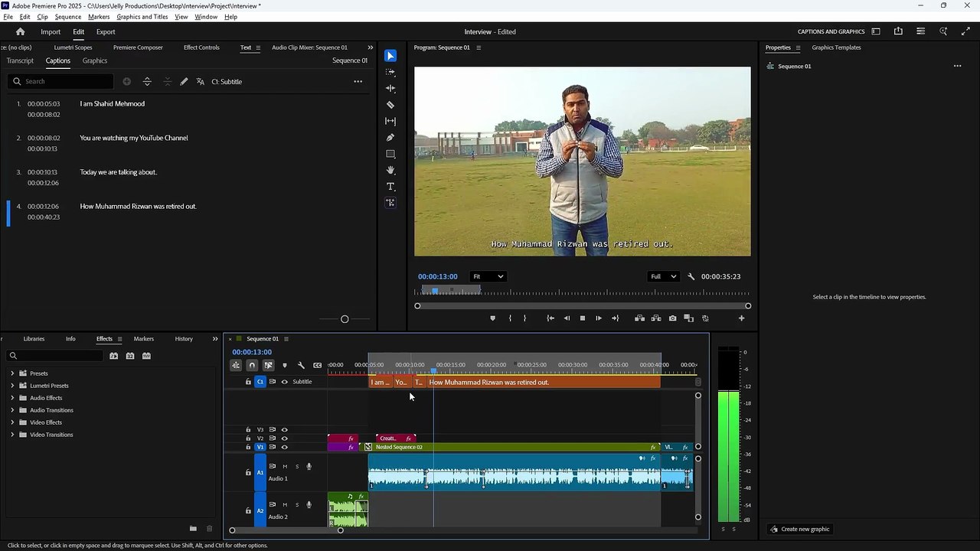Click the split caption icon

(x=147, y=81)
